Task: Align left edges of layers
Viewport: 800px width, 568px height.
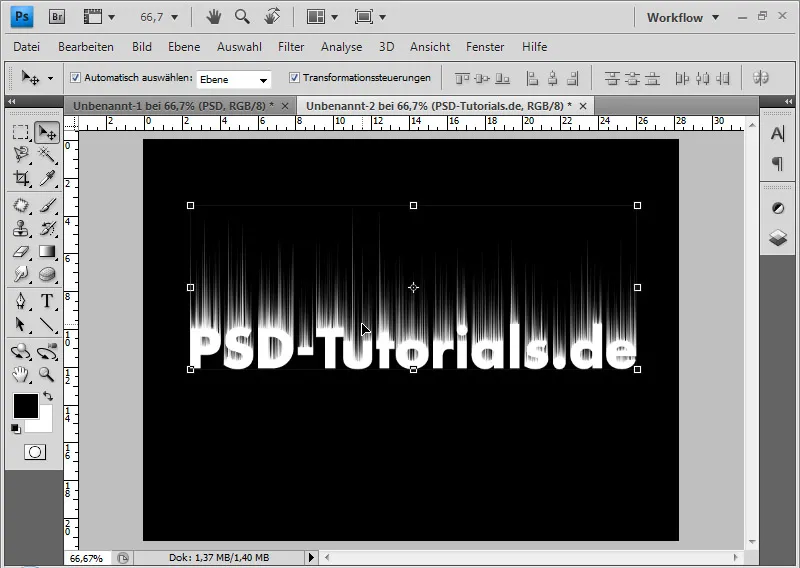Action: [x=532, y=79]
